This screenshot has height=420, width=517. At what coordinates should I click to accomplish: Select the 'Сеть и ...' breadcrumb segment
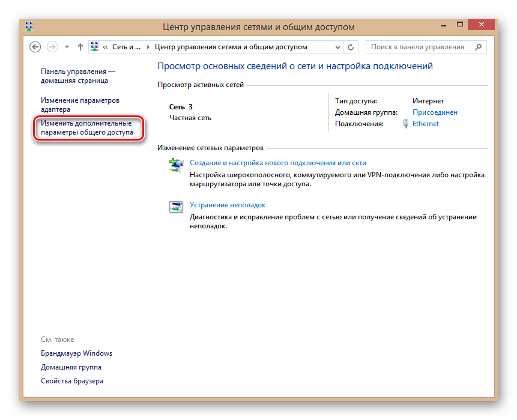[125, 47]
